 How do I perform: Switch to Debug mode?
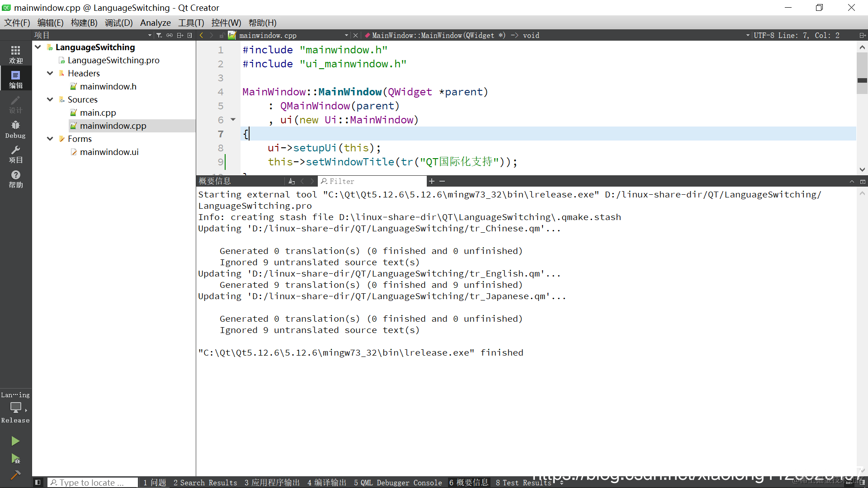point(16,129)
